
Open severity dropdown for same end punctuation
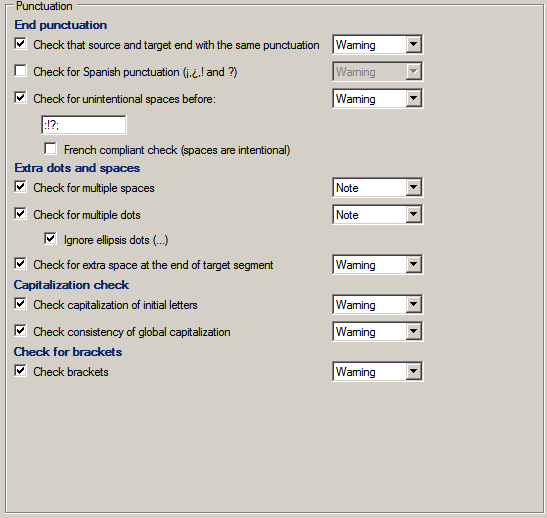click(x=377, y=45)
